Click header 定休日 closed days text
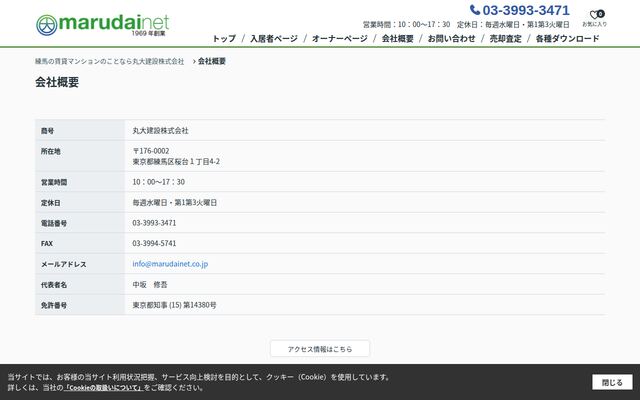This screenshot has height=400, width=640. (x=513, y=24)
